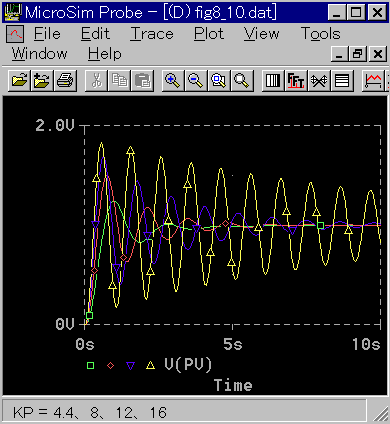The width and height of the screenshot is (390, 424).
Task: Click the Paste clipboard icon
Action: pyautogui.click(x=143, y=81)
